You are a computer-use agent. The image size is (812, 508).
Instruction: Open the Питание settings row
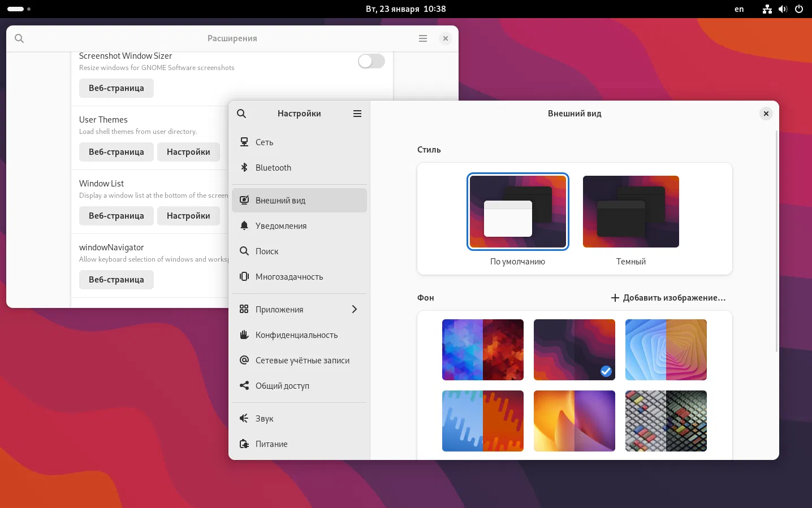300,444
